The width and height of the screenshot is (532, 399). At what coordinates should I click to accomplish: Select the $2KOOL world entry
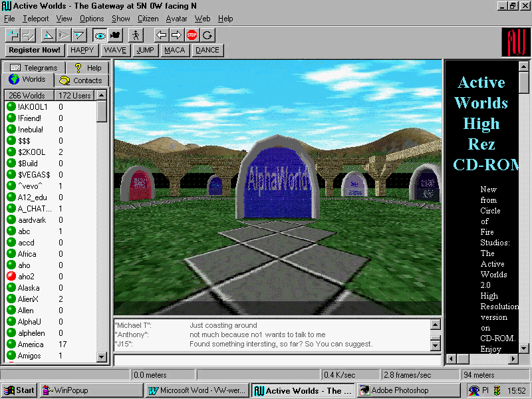[51, 152]
